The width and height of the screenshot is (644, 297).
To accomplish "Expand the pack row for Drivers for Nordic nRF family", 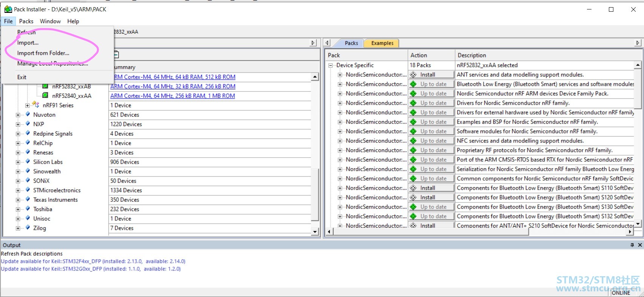I will click(340, 103).
